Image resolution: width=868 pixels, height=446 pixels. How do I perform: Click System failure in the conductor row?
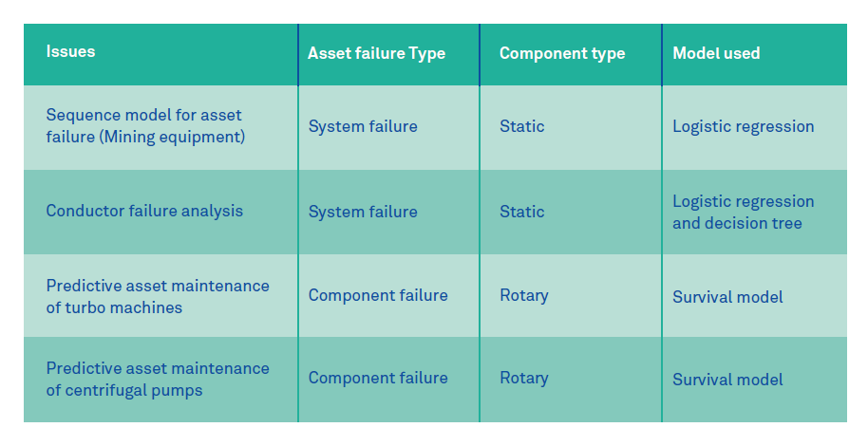coord(363,213)
